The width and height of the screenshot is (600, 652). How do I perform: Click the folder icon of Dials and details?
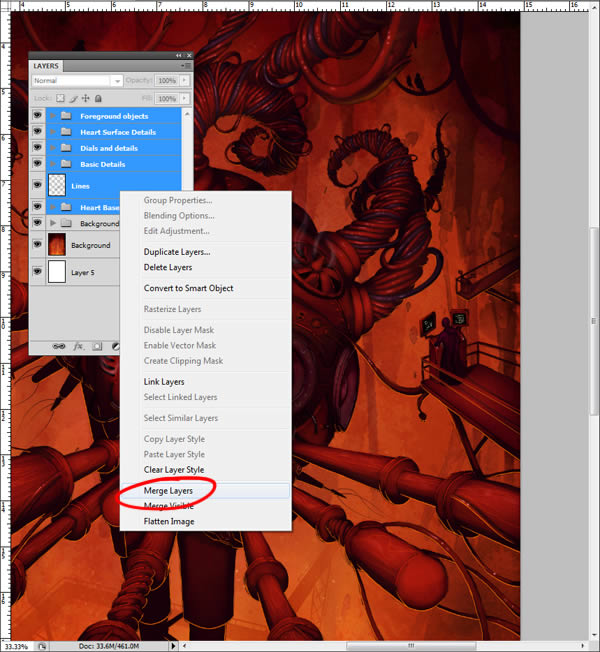click(x=66, y=148)
